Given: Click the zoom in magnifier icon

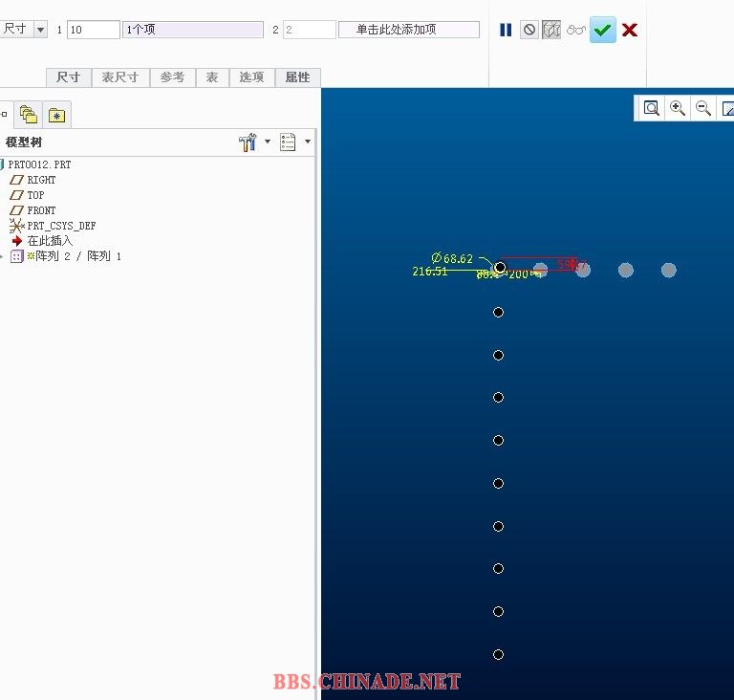Looking at the screenshot, I should tap(678, 108).
